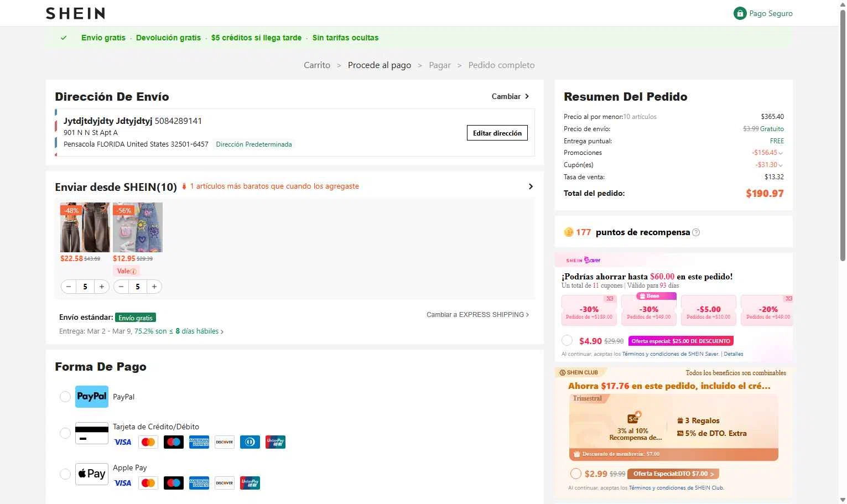This screenshot has width=847, height=504.
Task: Click the order total $190.97
Action: tap(765, 194)
